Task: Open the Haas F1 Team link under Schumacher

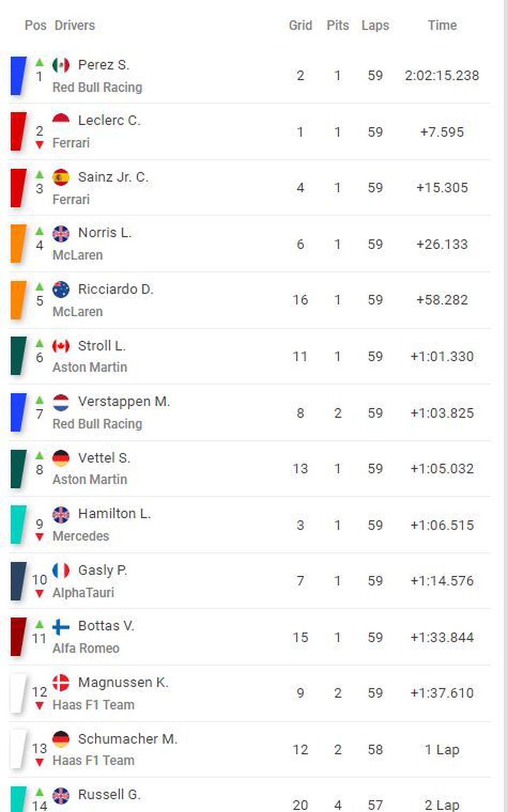Action: pyautogui.click(x=94, y=761)
